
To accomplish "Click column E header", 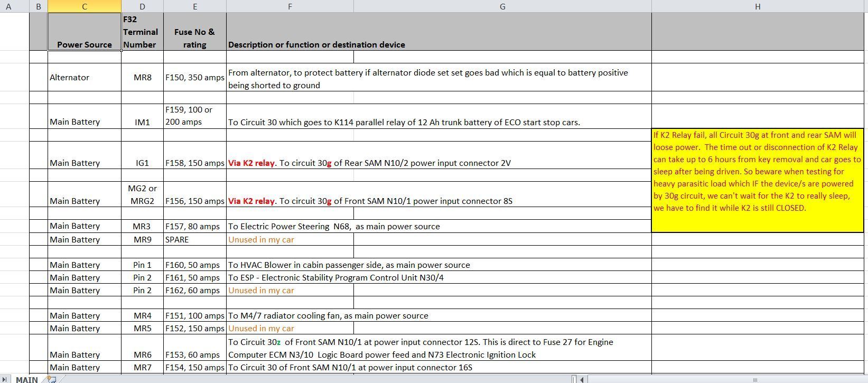I will coord(195,6).
